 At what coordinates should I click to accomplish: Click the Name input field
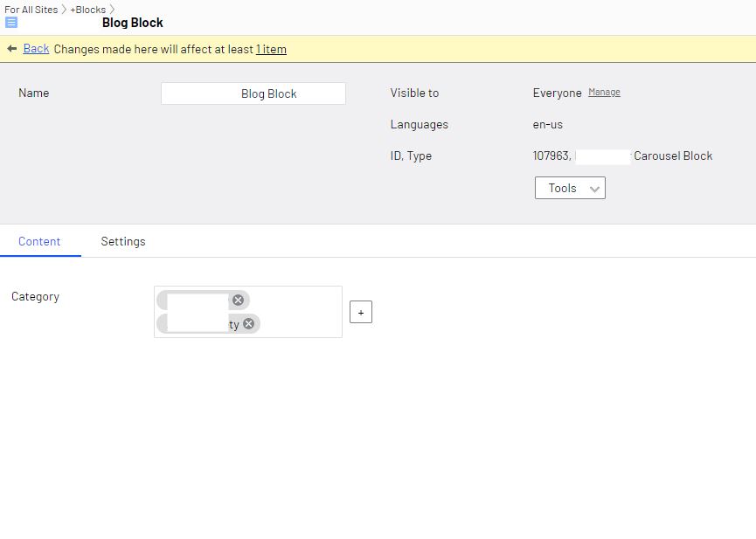click(253, 93)
